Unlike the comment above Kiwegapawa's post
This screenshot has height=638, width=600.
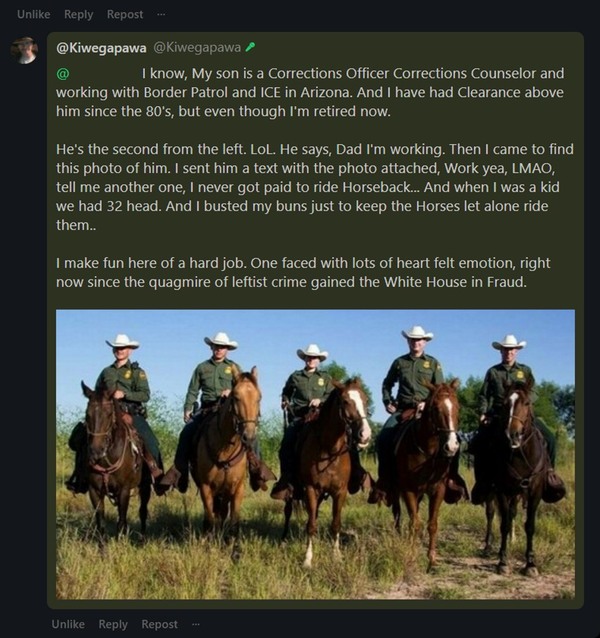click(x=34, y=14)
